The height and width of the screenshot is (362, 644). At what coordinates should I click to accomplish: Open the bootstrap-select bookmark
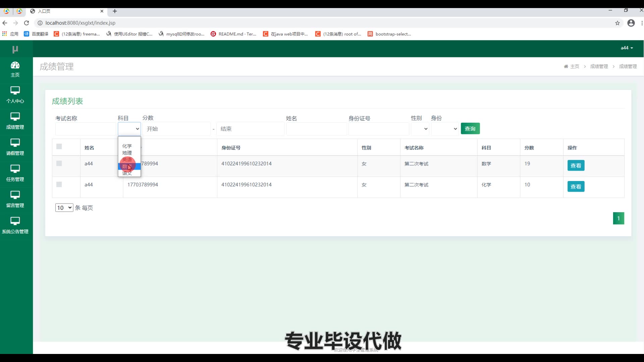[389, 34]
